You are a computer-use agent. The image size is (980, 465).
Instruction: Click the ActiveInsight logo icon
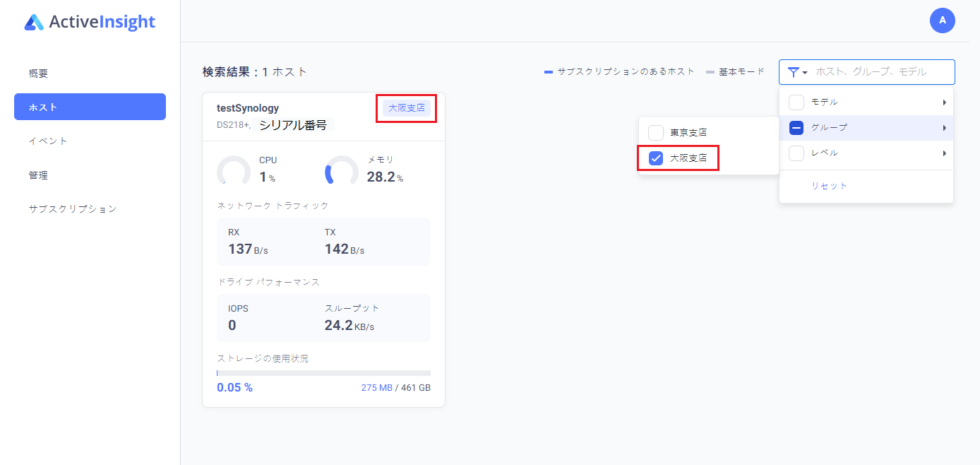(x=34, y=23)
